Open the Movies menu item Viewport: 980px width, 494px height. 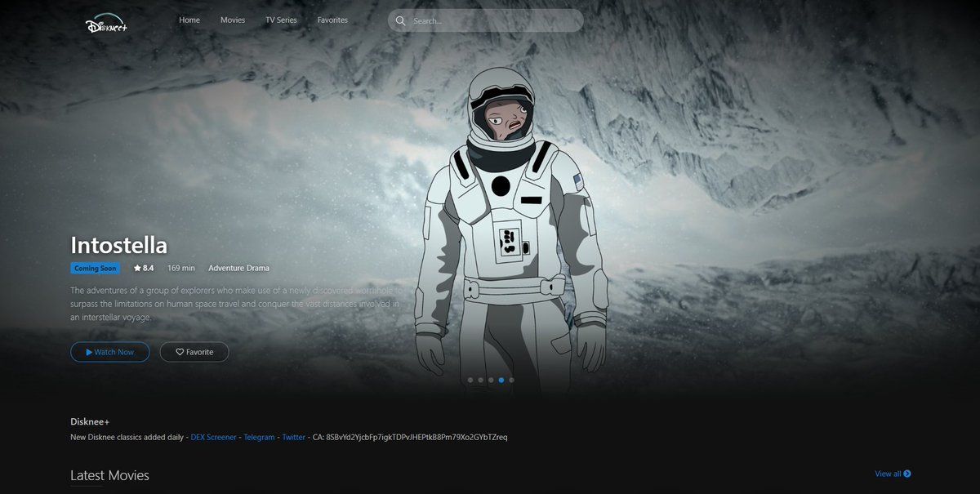click(233, 20)
